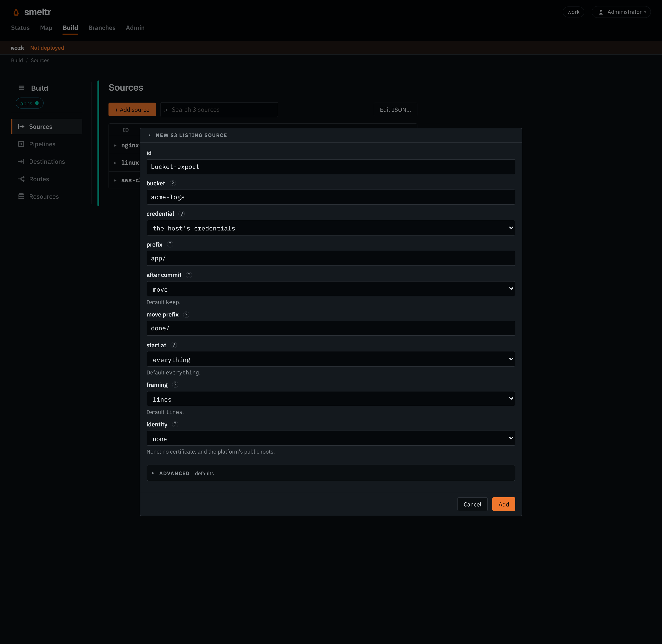Click the Search 3 sources box
Viewport: 662px width, 644px height.
coord(219,109)
